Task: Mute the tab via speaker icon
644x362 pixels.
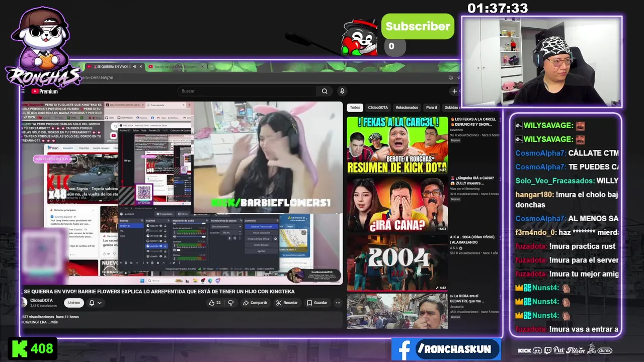Action: pos(134,66)
